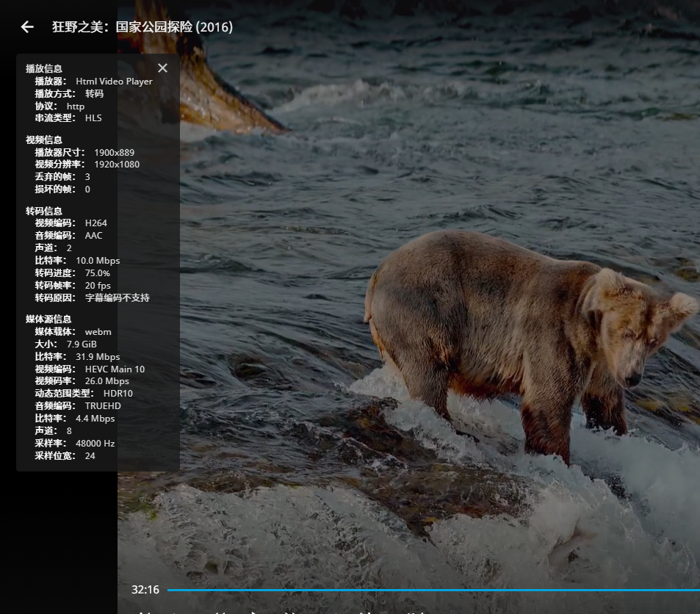700x614 pixels.
Task: Close the 播放信息 statistics overlay
Action: [162, 68]
